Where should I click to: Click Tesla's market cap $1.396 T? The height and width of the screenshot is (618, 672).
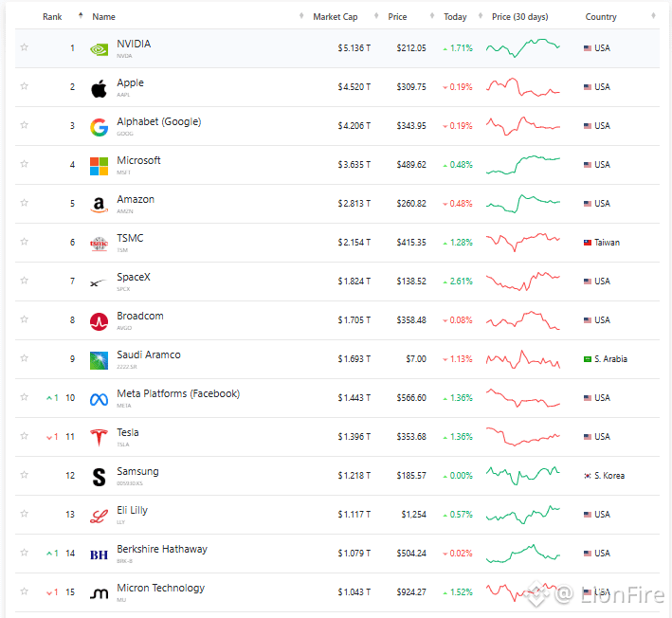tap(354, 437)
